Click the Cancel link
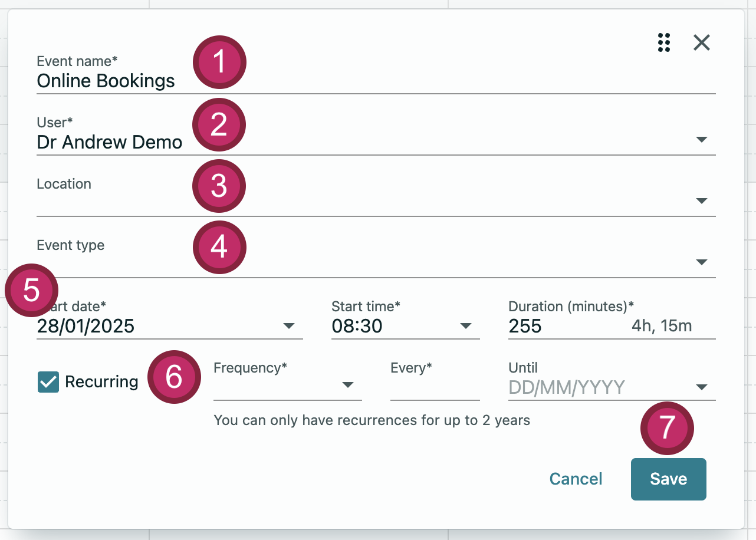 (x=576, y=479)
